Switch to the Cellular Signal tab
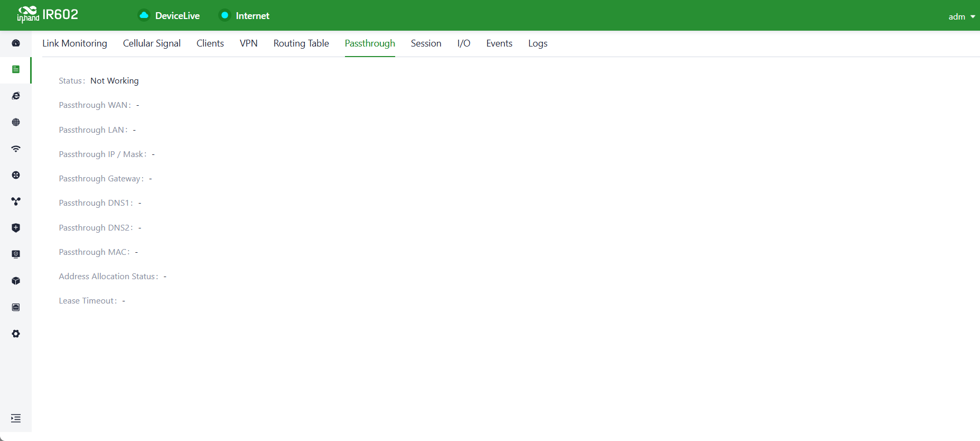The width and height of the screenshot is (980, 441). coord(152,43)
